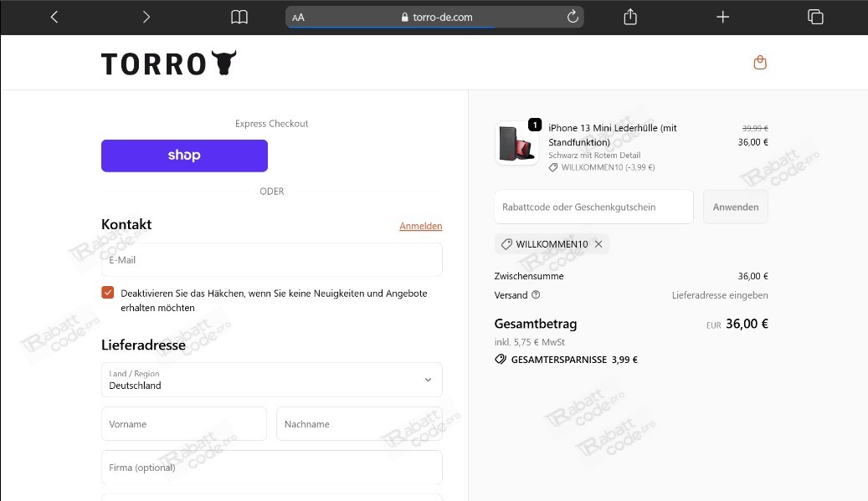868x501 pixels.
Task: Remove the WILLKOMMEN10 discount code
Action: [598, 244]
